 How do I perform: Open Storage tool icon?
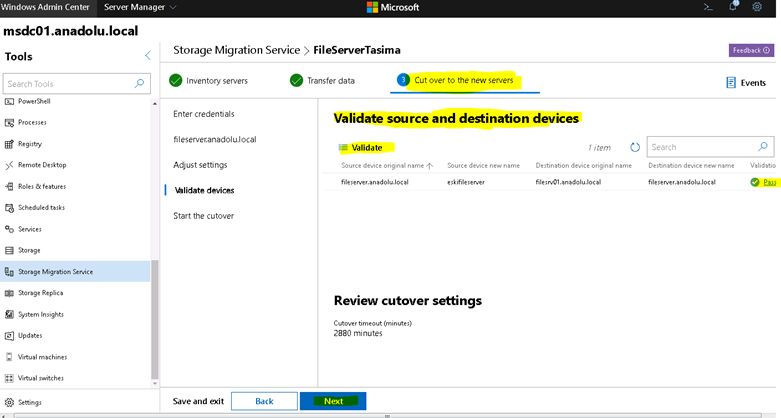point(9,250)
